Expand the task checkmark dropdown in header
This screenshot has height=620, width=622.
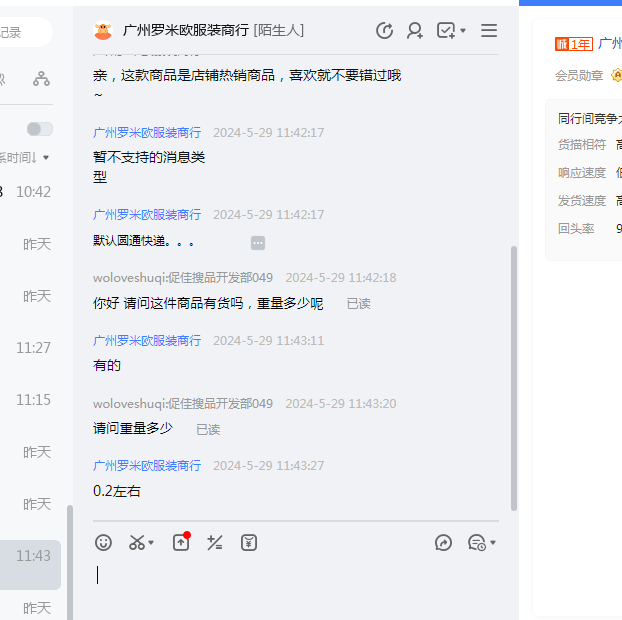[463, 32]
